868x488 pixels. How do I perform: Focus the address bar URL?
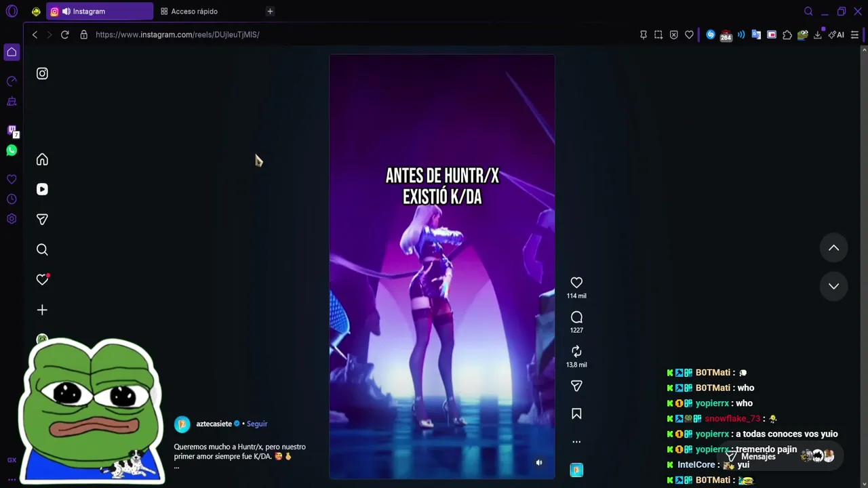(x=178, y=35)
